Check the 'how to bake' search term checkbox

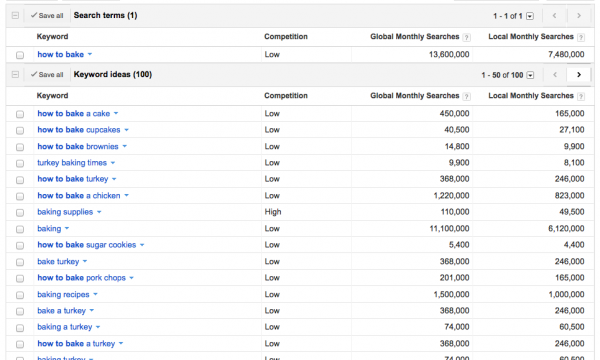[20, 55]
